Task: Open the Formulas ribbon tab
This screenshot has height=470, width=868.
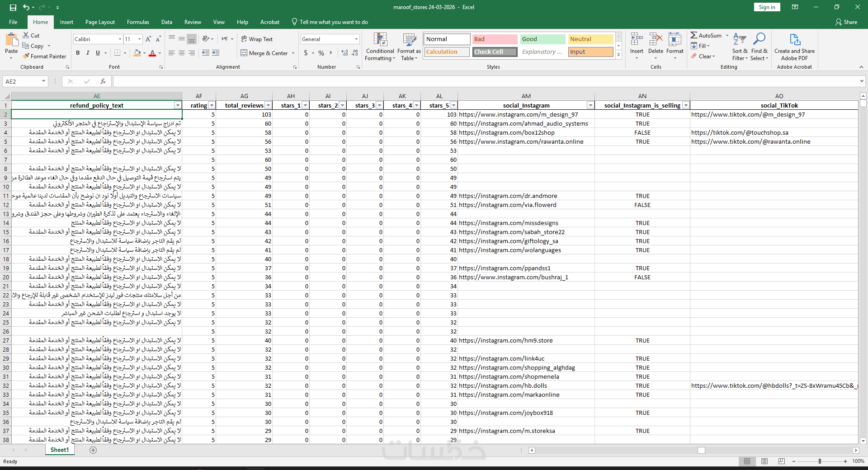Action: [x=138, y=22]
